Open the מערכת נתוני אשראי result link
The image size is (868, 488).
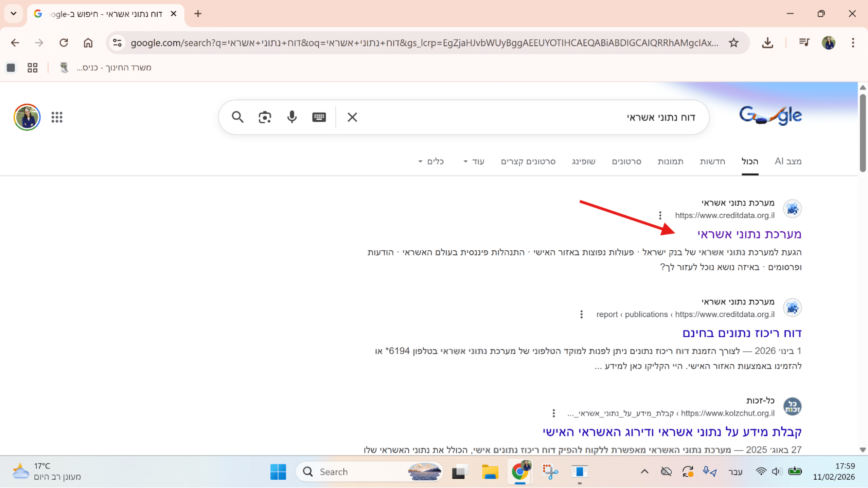[x=749, y=234]
